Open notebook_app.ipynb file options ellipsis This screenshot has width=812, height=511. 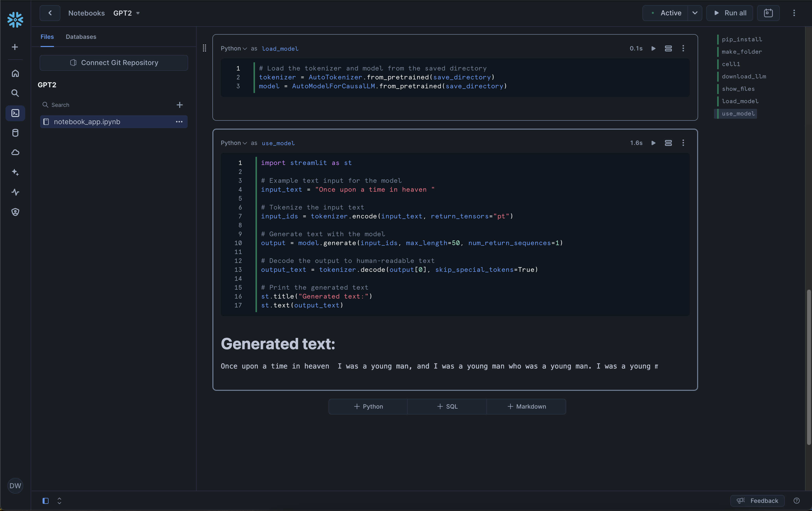pyautogui.click(x=179, y=122)
